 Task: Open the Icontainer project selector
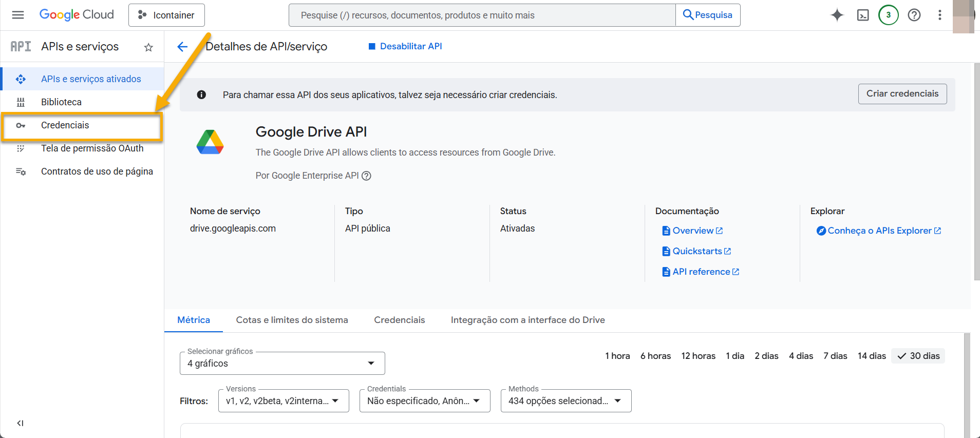pos(166,15)
